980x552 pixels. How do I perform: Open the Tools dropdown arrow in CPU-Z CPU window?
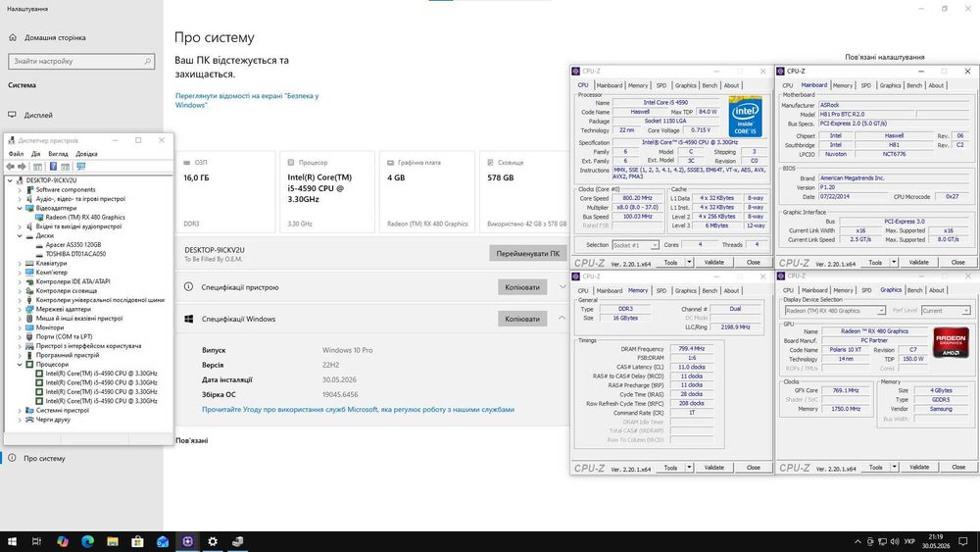(689, 263)
